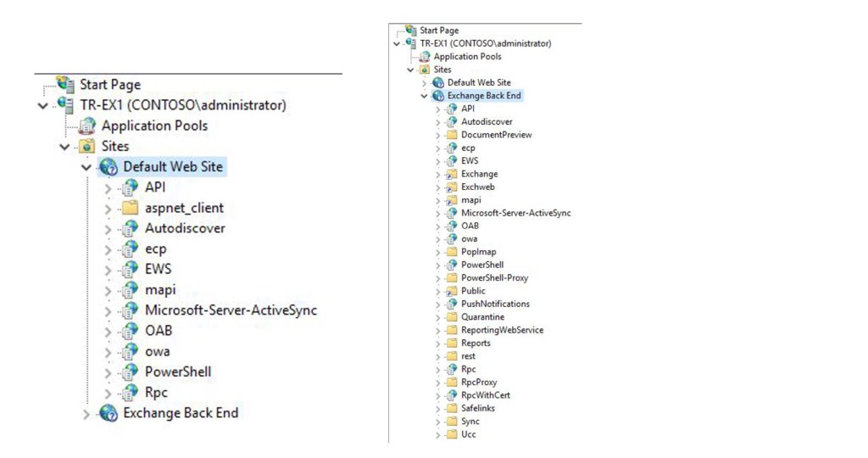Click the globe icon beside highlighted Exchange Back End
The width and height of the screenshot is (868, 458).
(437, 96)
